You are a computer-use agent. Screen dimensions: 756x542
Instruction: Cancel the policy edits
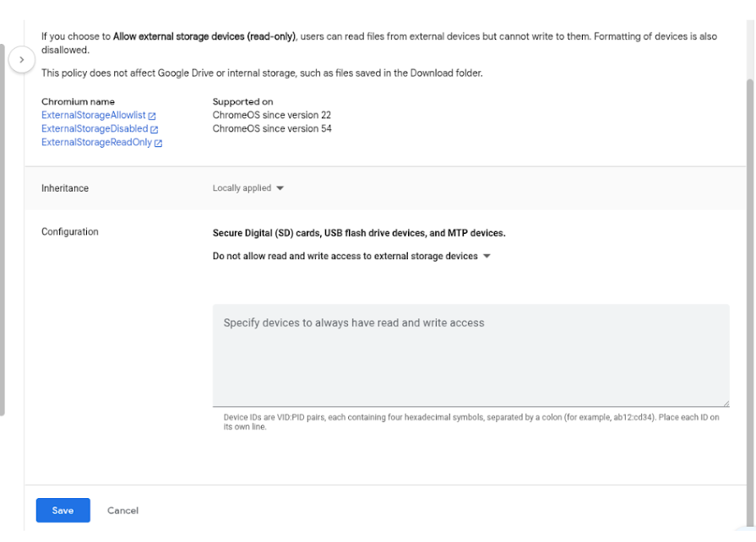pyautogui.click(x=123, y=510)
